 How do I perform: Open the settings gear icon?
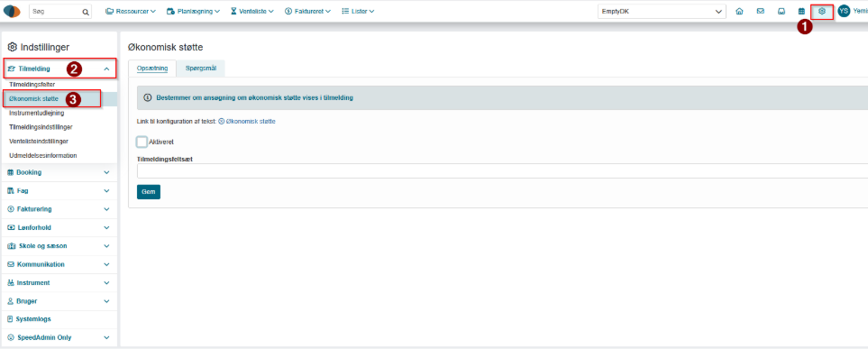pos(821,11)
